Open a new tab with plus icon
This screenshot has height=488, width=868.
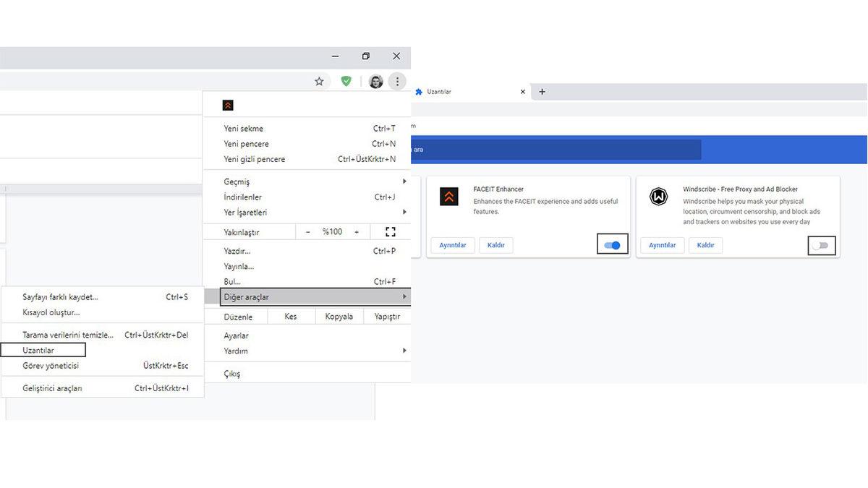tap(542, 92)
